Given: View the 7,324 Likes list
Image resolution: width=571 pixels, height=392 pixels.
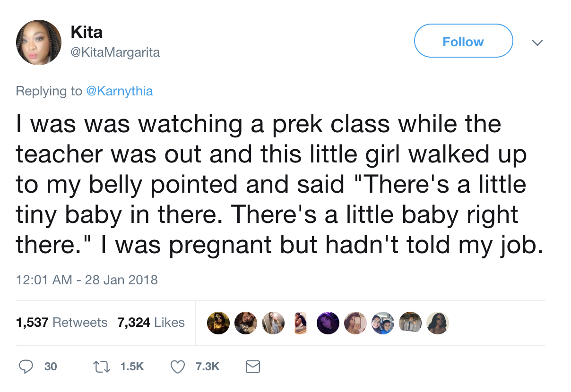Looking at the screenshot, I should tap(151, 323).
